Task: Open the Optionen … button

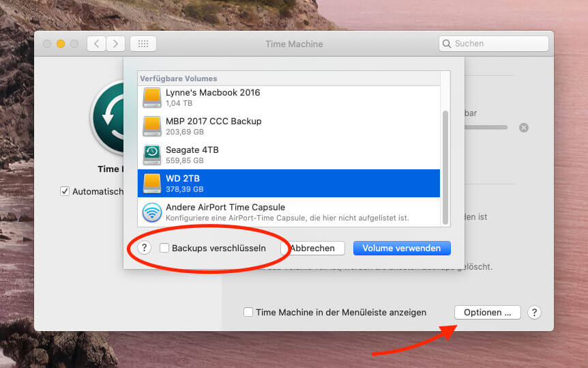Action: click(488, 313)
